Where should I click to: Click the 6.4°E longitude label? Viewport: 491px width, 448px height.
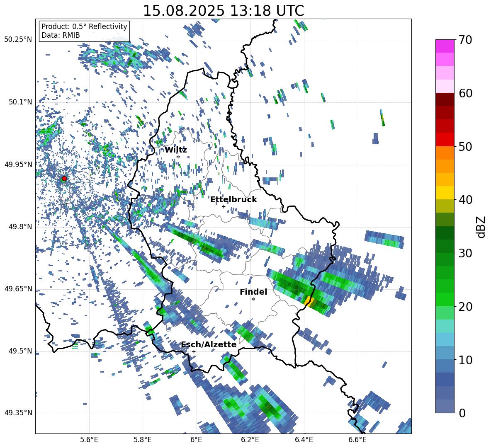point(304,440)
